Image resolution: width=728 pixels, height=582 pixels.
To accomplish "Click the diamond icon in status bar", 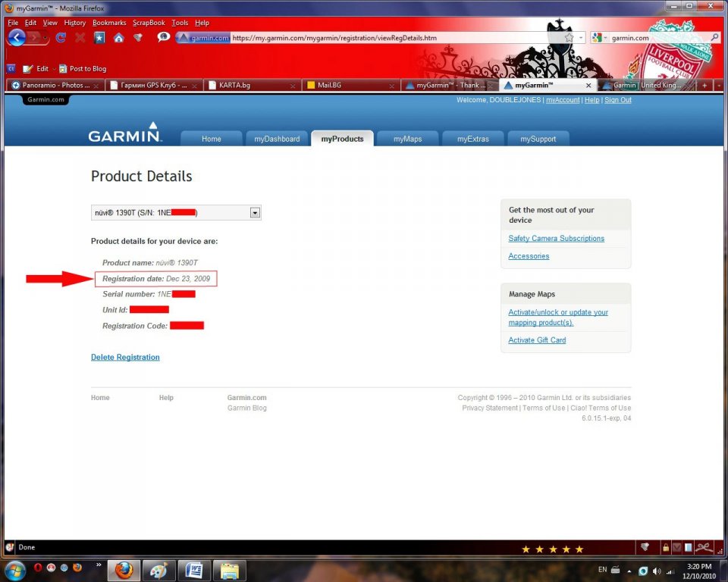I will (645, 547).
